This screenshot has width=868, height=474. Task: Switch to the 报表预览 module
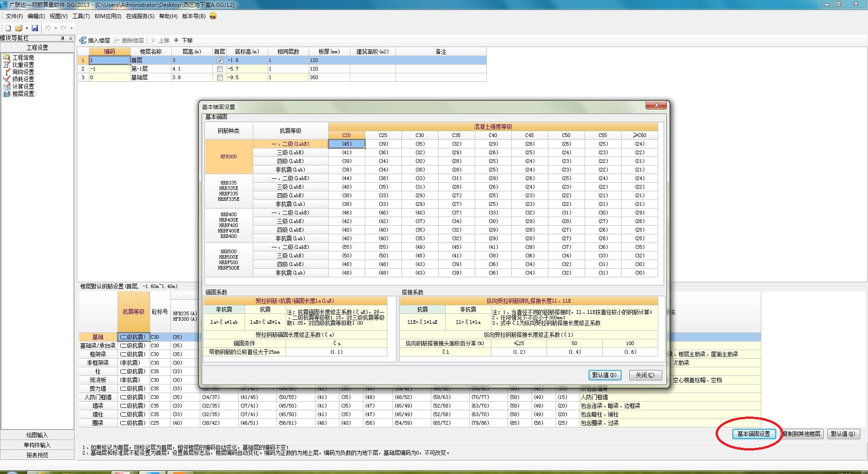coord(37,455)
